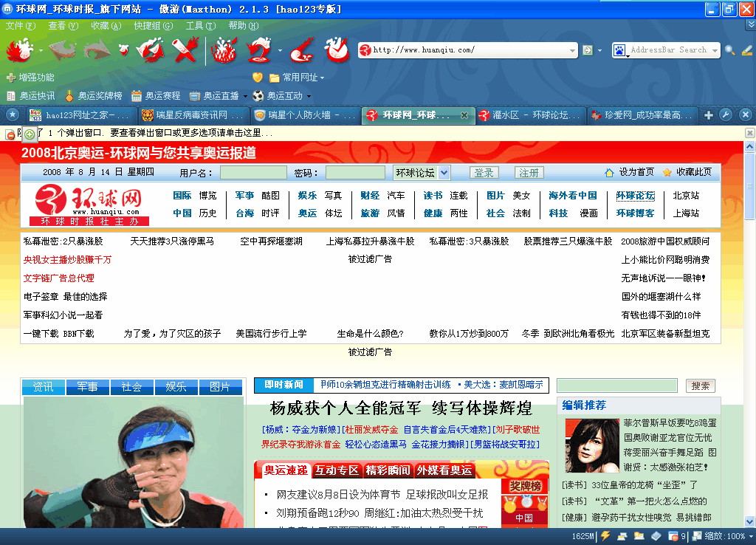Viewport: 756px width, 545px height.
Task: Click the 登录 login button
Action: pos(484,173)
